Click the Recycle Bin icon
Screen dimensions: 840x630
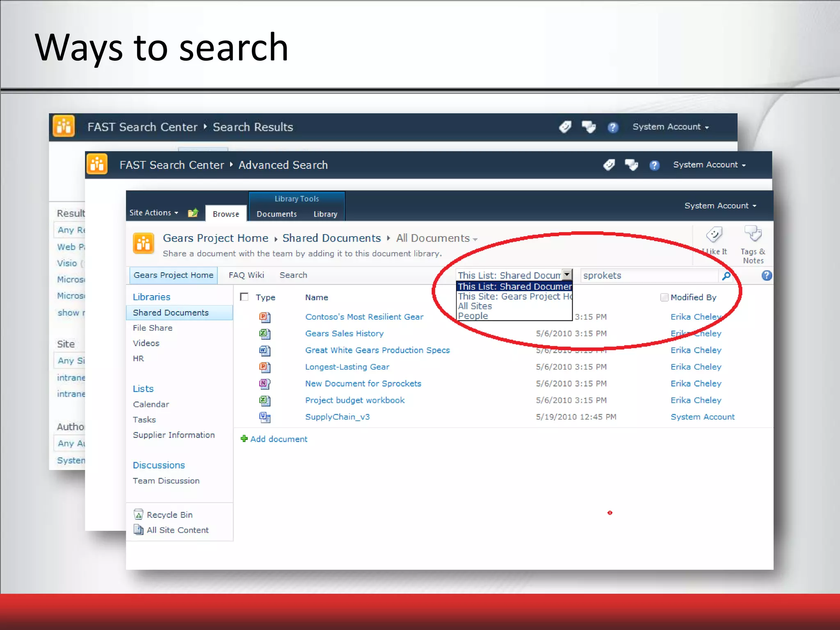pos(139,514)
